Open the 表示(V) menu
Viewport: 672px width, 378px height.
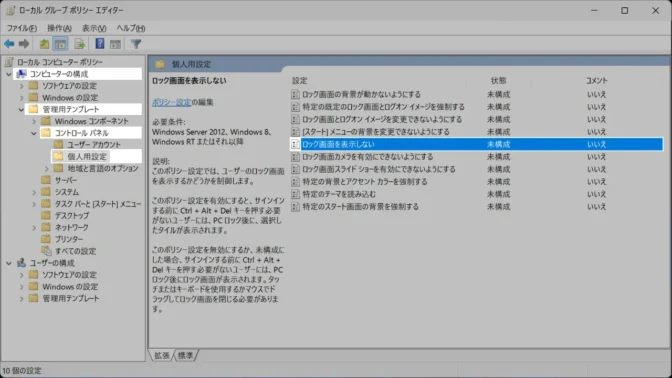[94, 28]
